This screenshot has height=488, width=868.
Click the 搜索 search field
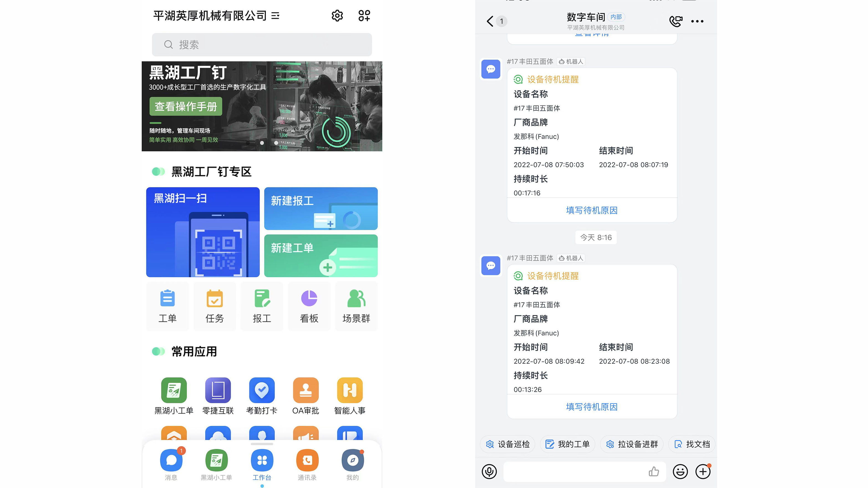[x=262, y=44]
